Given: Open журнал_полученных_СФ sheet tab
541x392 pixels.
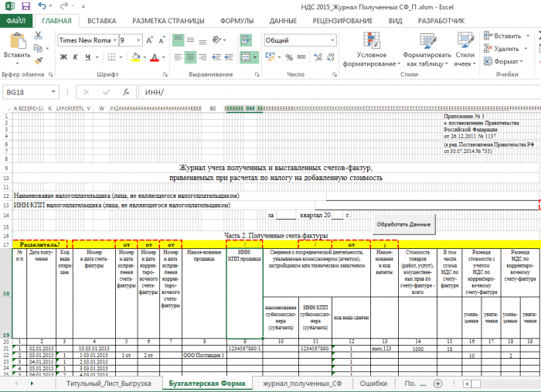Looking at the screenshot, I should coord(302,383).
